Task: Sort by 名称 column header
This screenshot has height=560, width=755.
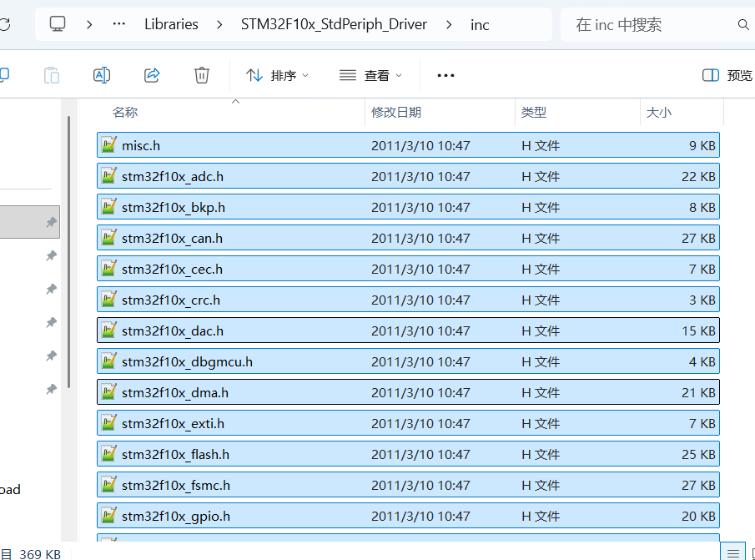Action: point(124,112)
